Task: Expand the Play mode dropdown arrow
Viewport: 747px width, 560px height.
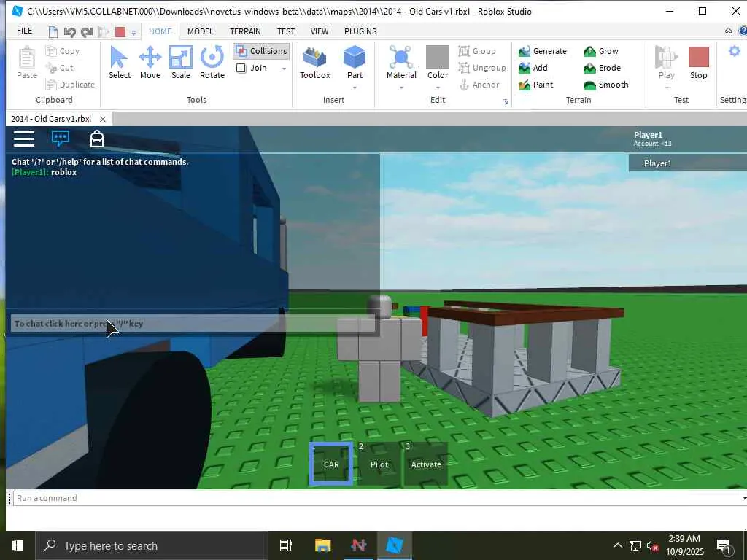Action: [666, 88]
